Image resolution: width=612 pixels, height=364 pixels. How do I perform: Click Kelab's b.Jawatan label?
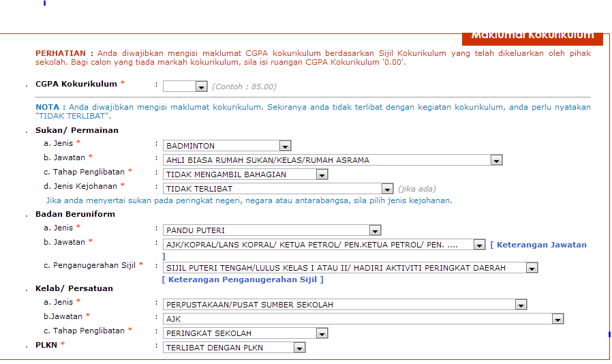pyautogui.click(x=63, y=317)
